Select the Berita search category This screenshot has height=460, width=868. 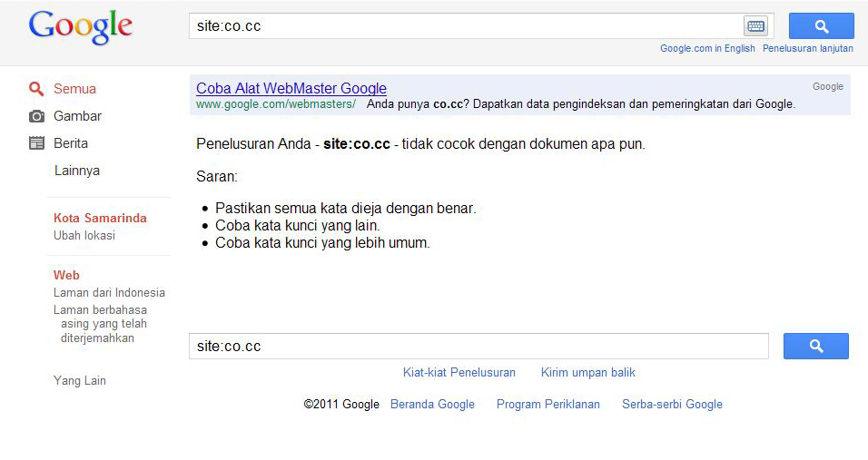click(x=70, y=143)
